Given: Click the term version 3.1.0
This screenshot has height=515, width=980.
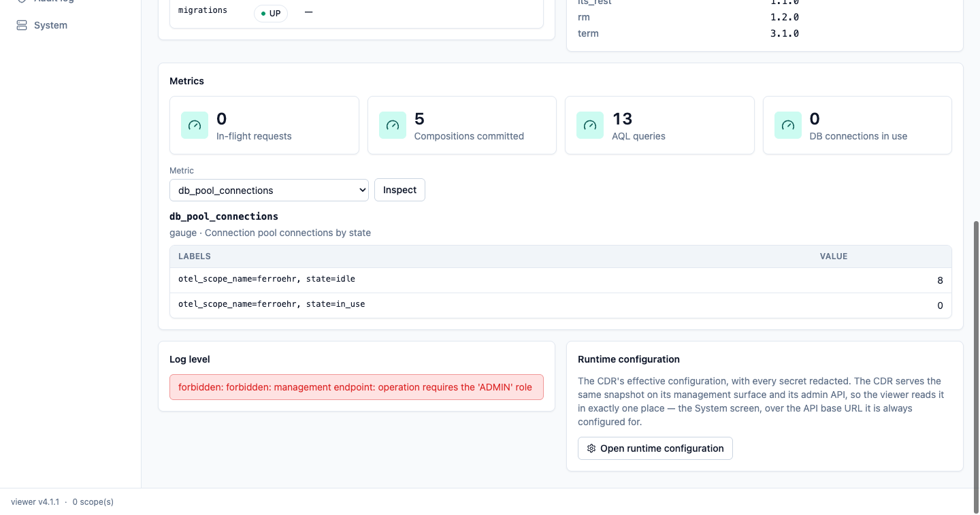Looking at the screenshot, I should [x=785, y=33].
